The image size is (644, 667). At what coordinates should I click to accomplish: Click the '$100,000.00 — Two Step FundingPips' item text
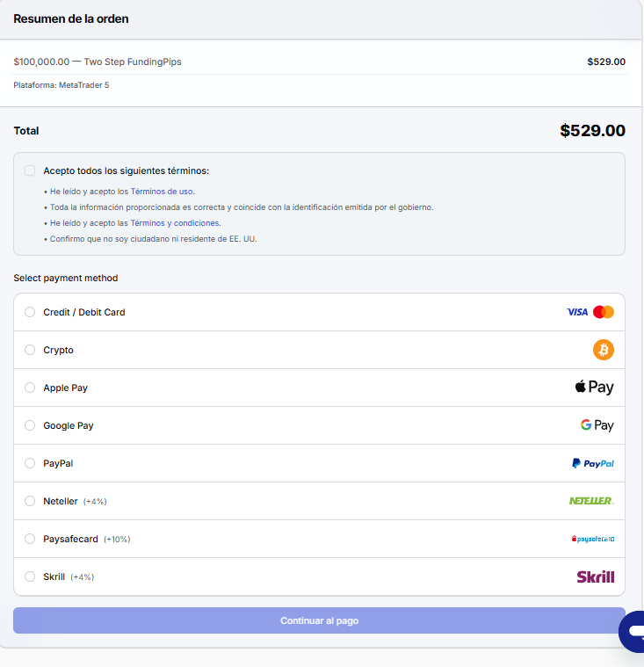click(98, 62)
